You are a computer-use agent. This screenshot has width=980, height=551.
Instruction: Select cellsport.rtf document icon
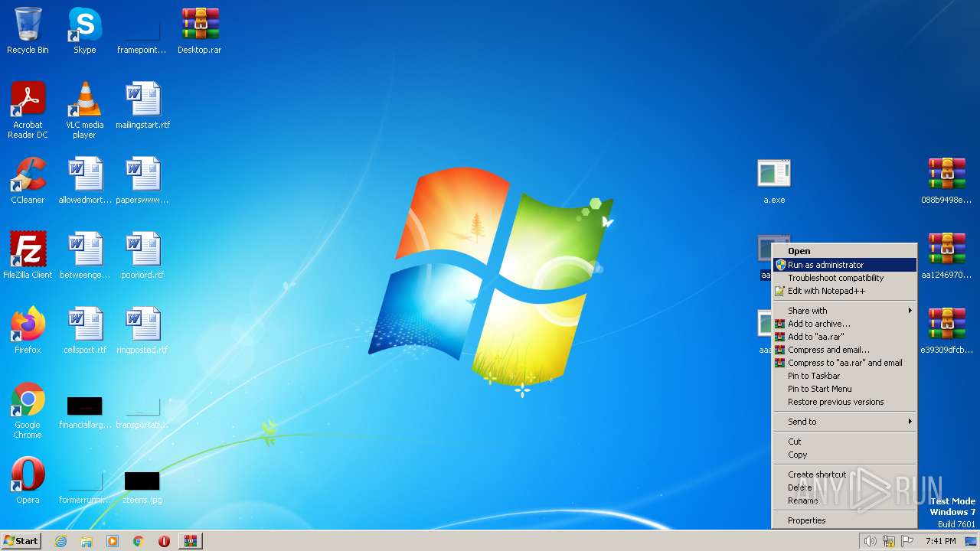click(x=85, y=331)
